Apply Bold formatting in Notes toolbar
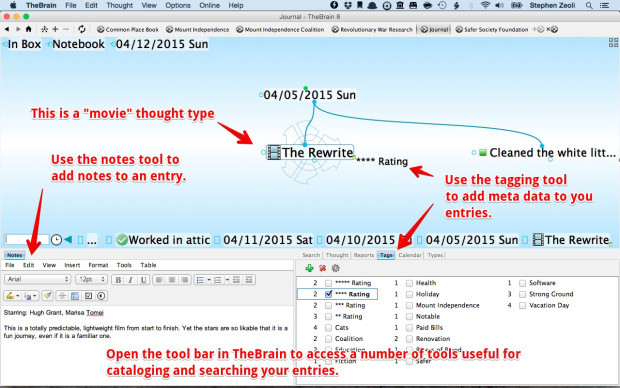 pyautogui.click(x=118, y=280)
